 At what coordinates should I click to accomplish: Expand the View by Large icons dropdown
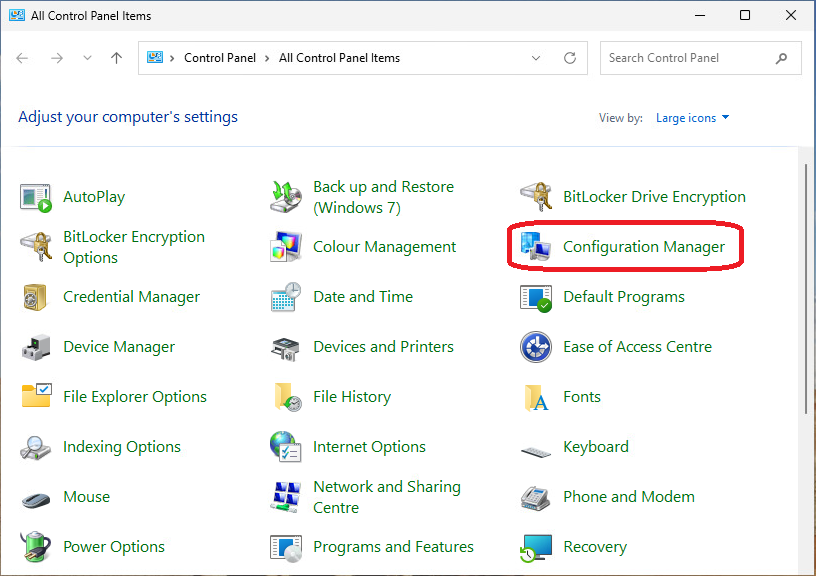pyautogui.click(x=692, y=118)
